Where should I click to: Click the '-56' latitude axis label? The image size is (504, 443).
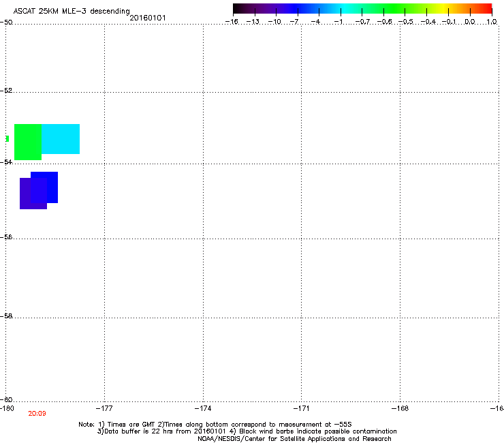point(6,236)
